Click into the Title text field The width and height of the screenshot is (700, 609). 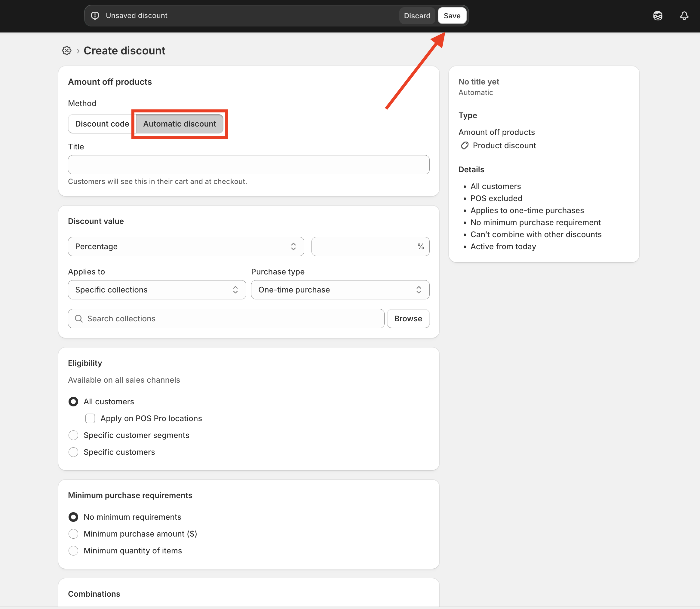point(249,165)
